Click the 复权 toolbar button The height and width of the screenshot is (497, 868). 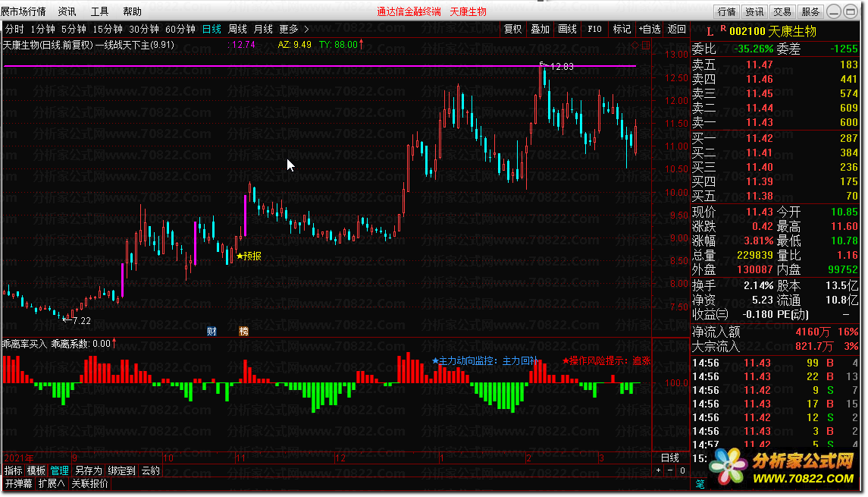coord(512,30)
